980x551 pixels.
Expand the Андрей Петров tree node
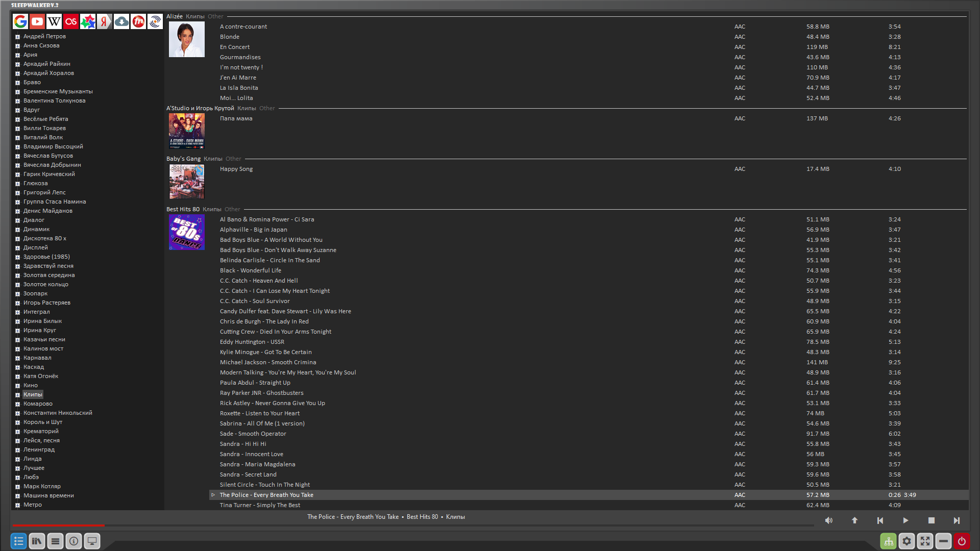pos(17,37)
